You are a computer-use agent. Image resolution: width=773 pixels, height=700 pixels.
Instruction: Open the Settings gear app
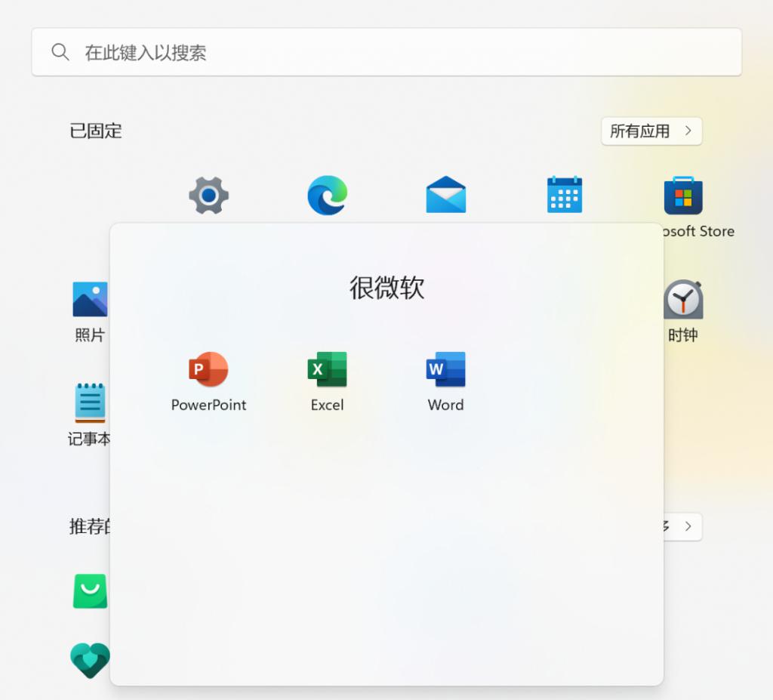[208, 196]
